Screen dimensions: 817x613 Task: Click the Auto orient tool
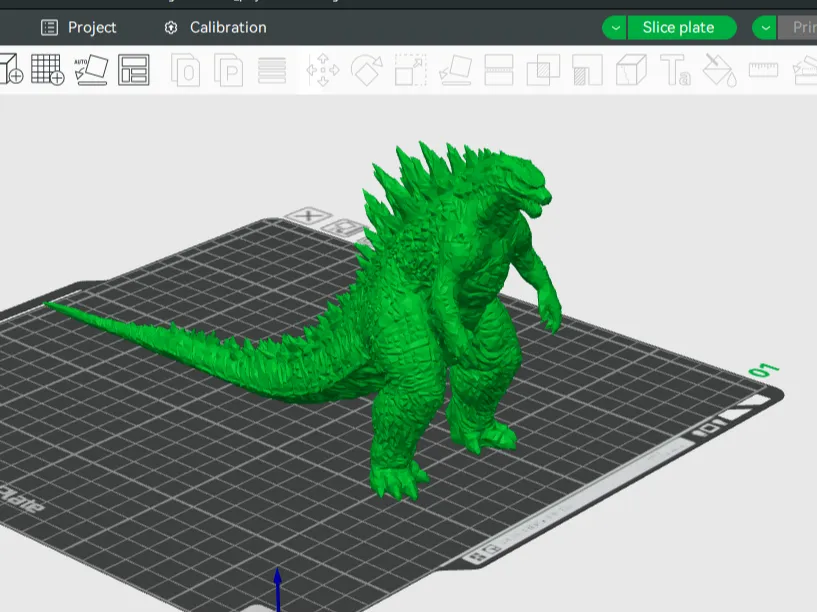click(x=90, y=70)
